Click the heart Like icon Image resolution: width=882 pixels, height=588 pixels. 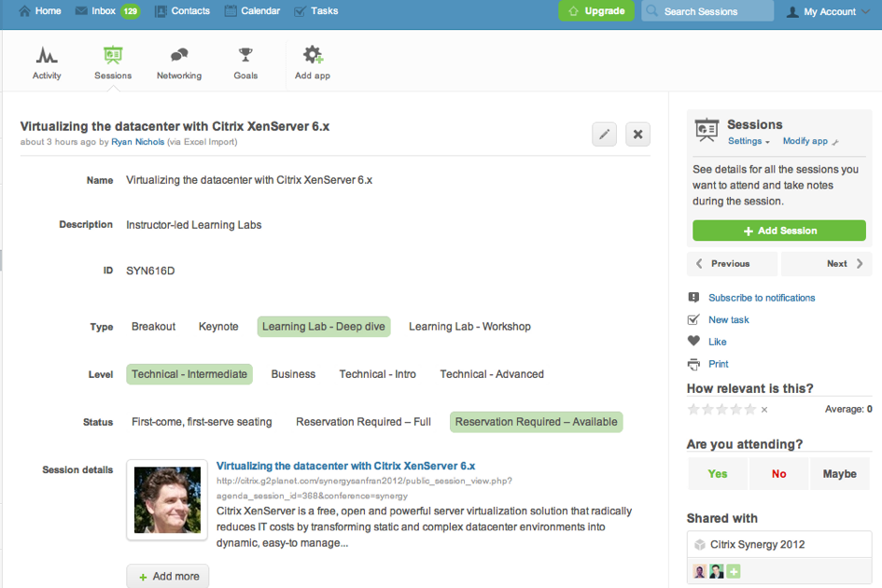click(x=693, y=342)
